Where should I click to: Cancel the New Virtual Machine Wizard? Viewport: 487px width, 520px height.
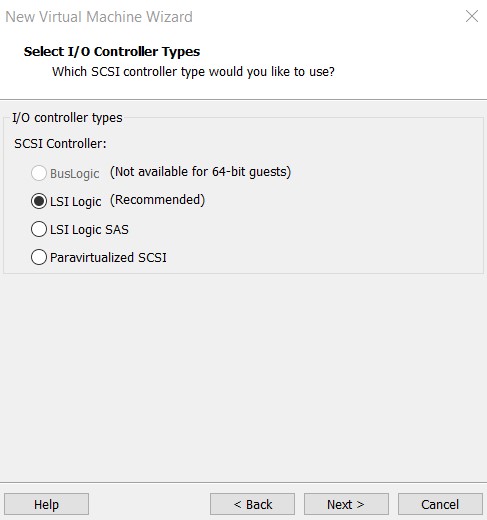[x=440, y=504]
